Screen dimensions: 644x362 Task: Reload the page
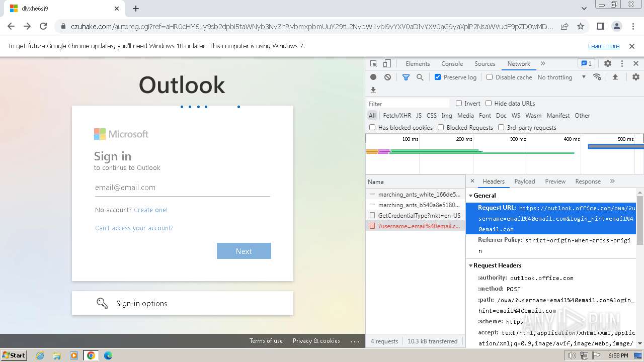(x=43, y=26)
